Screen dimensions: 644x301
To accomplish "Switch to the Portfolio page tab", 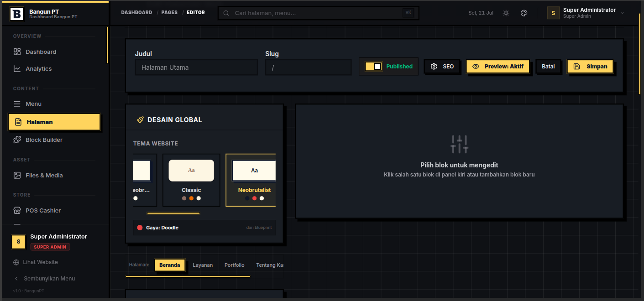I will pyautogui.click(x=235, y=265).
